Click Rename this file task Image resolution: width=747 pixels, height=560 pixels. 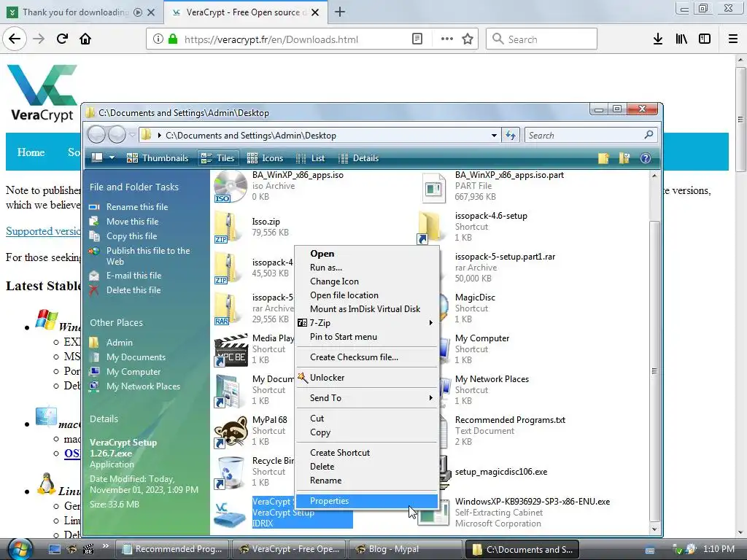click(x=128, y=206)
